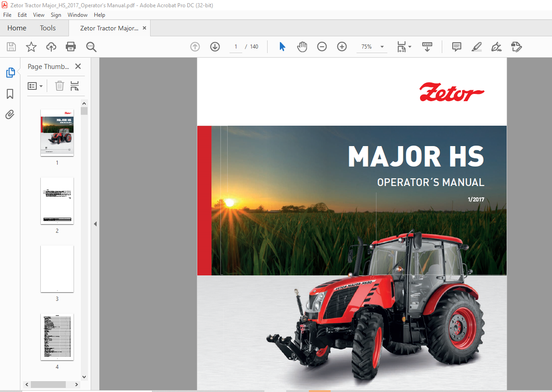This screenshot has width=552, height=392.
Task: Click the page number input field
Action: 236,47
